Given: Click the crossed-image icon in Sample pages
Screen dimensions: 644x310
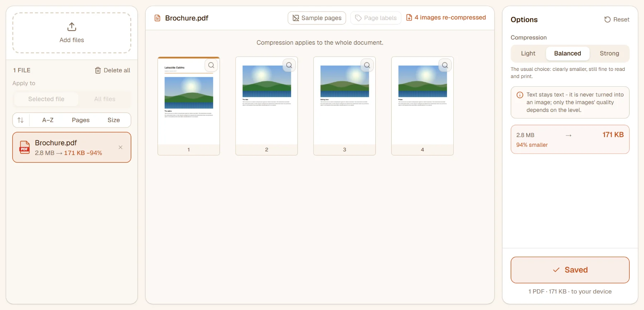Looking at the screenshot, I should coord(296,18).
